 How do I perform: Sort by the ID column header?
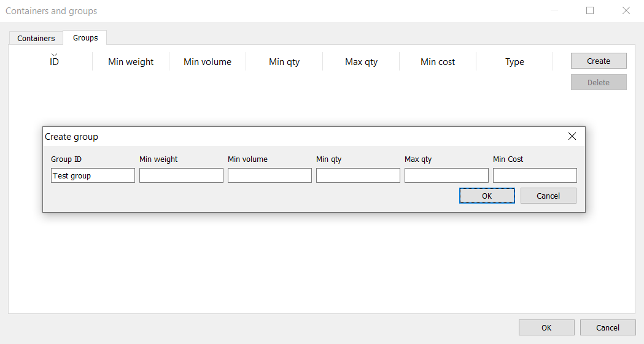point(54,61)
